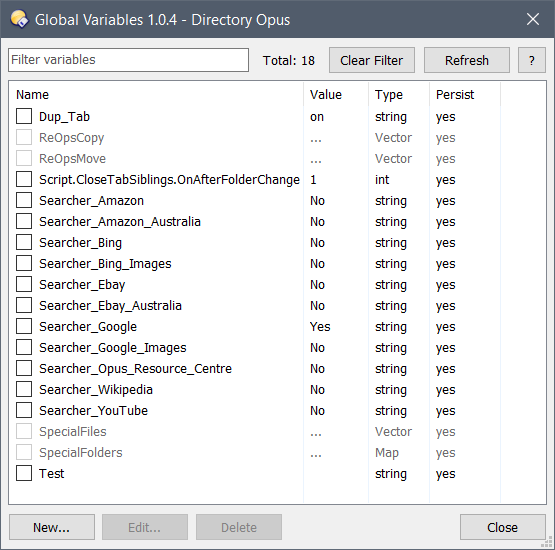The image size is (555, 550).
Task: Click the Searcher_Ebay_Australia checkbox
Action: pyautogui.click(x=24, y=305)
